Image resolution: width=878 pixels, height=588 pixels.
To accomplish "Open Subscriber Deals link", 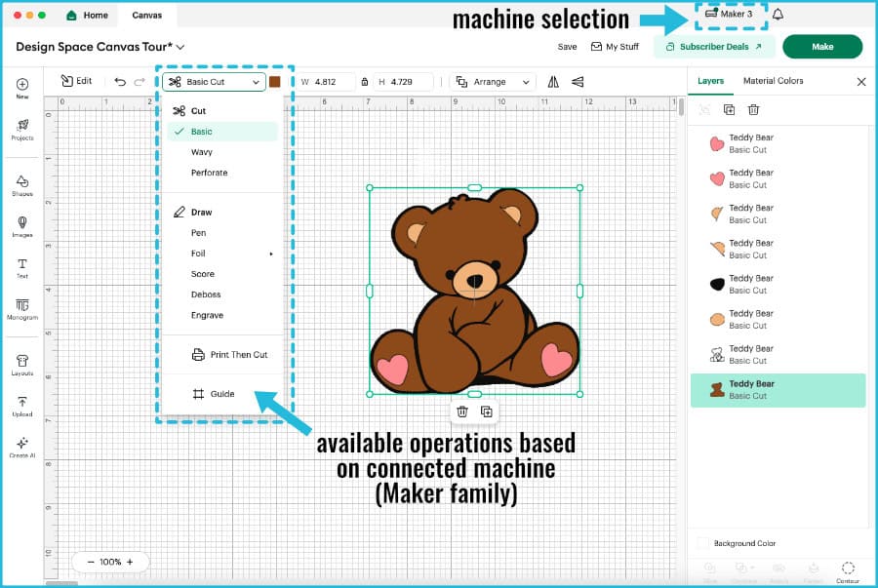I will coord(714,47).
